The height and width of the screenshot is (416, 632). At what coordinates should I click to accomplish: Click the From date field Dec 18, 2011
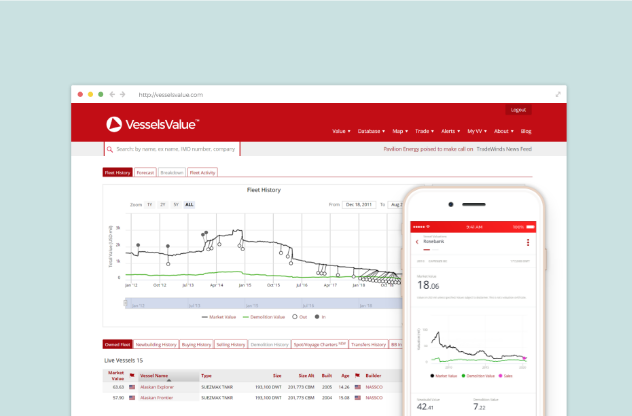click(x=359, y=205)
